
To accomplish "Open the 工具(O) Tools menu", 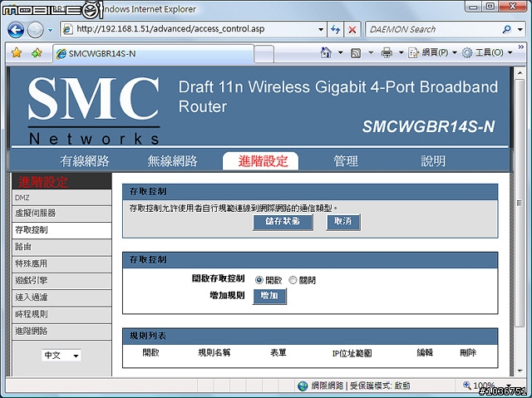I will tap(487, 53).
